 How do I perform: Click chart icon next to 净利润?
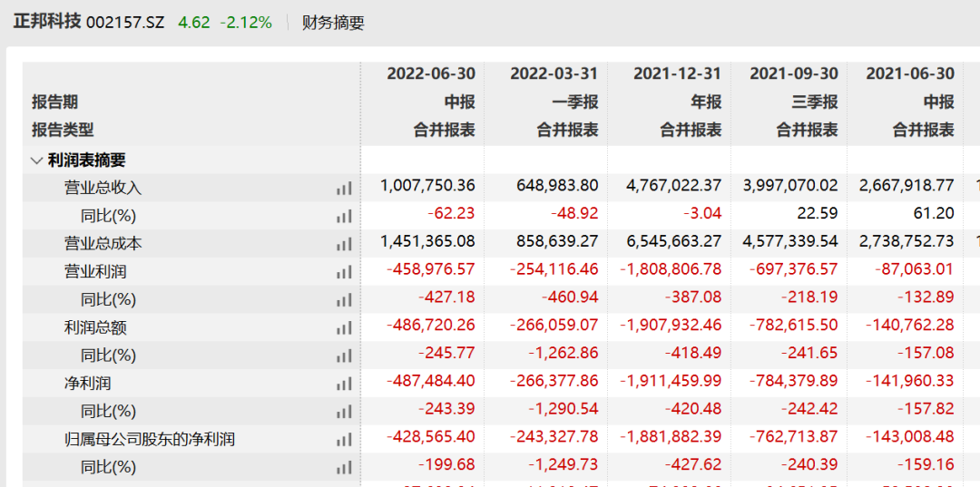coord(344,385)
